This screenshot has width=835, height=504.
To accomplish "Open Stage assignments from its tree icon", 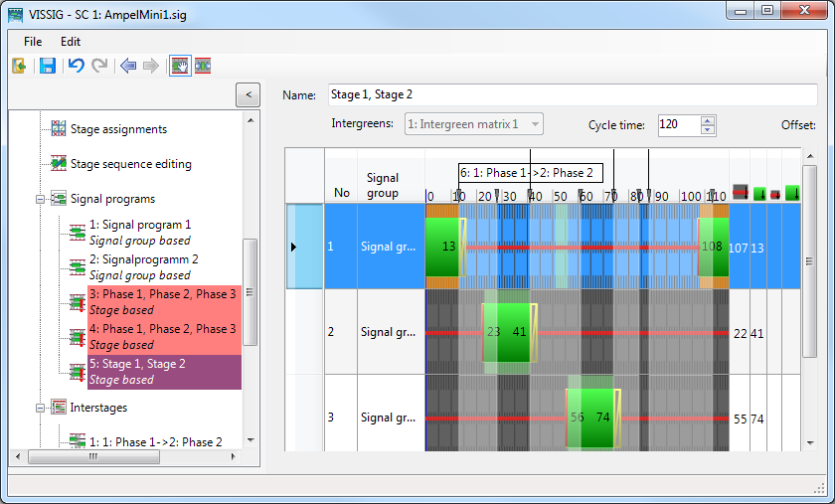I will [59, 129].
